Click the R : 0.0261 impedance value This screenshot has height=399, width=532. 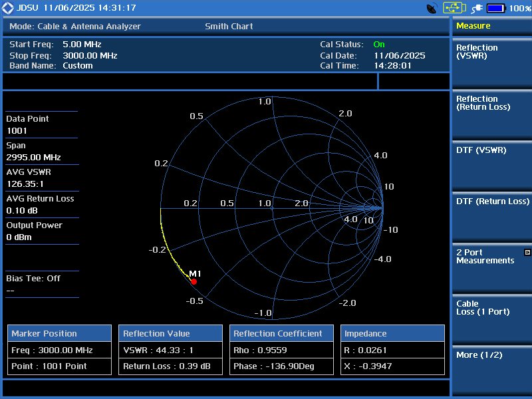tap(392, 350)
